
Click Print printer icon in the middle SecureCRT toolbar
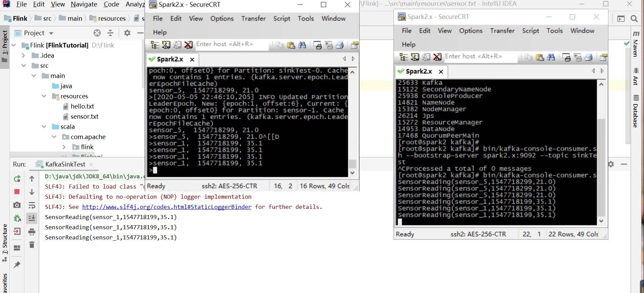[x=340, y=45]
